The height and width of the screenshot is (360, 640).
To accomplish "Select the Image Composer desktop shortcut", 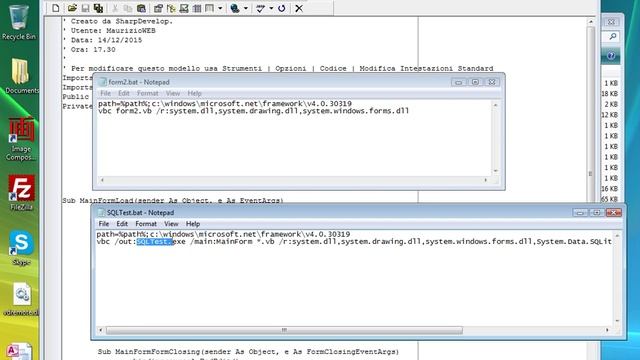I will click(21, 139).
